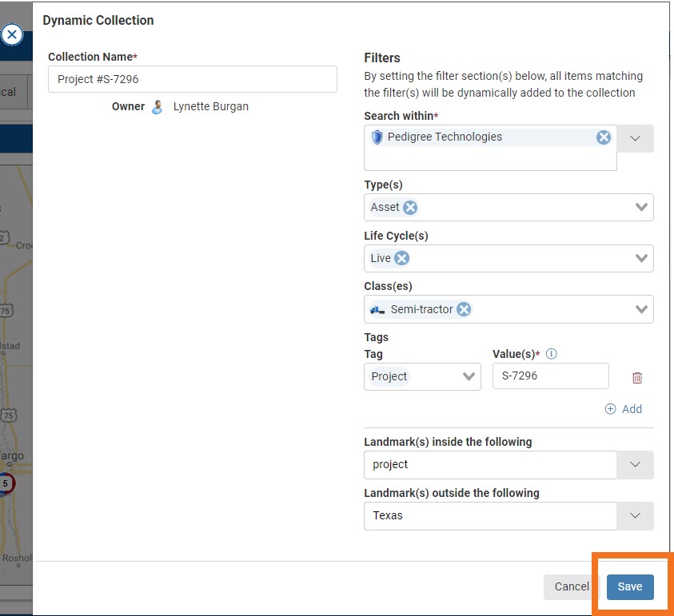674x616 pixels.
Task: Expand the Class(es) dropdown
Action: pyautogui.click(x=640, y=309)
